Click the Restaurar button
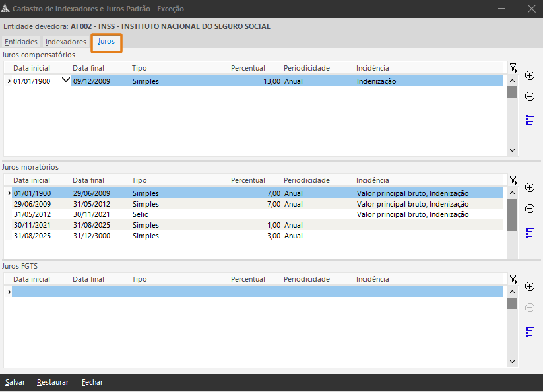Screen dimensions: 543x392 pos(53,382)
